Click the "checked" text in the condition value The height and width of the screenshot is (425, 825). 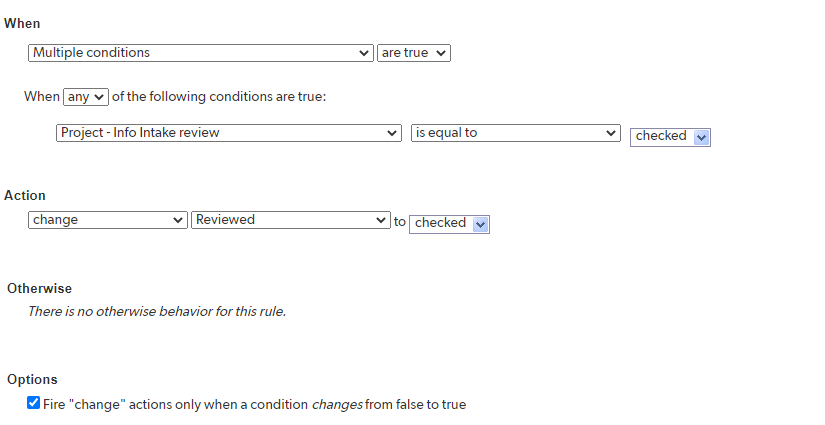pyautogui.click(x=661, y=136)
